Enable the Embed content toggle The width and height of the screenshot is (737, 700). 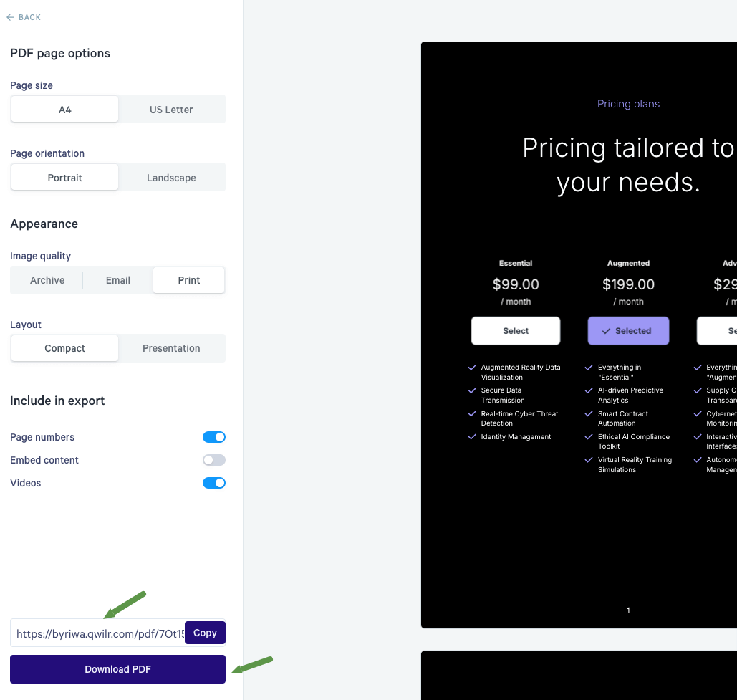click(214, 460)
